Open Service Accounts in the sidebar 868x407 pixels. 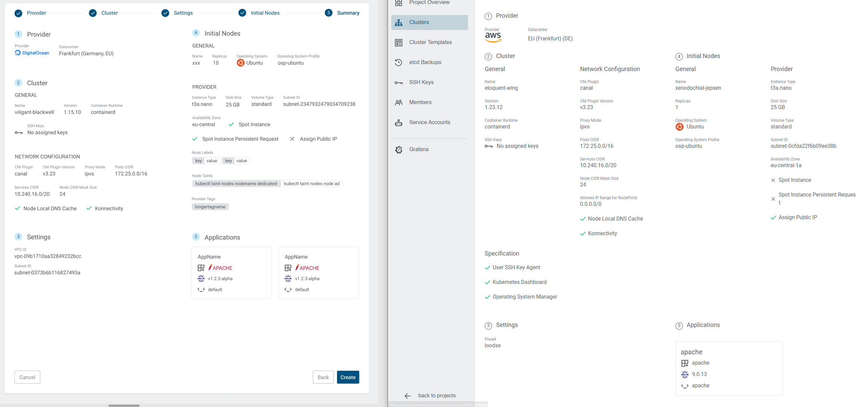pyautogui.click(x=429, y=122)
